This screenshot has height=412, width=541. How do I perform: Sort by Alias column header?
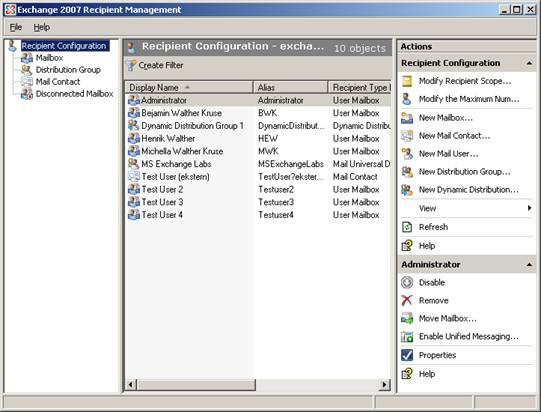point(290,88)
